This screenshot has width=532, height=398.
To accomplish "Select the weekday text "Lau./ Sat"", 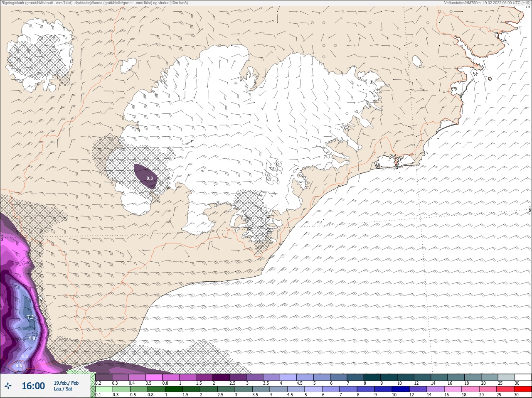I will point(63,389).
